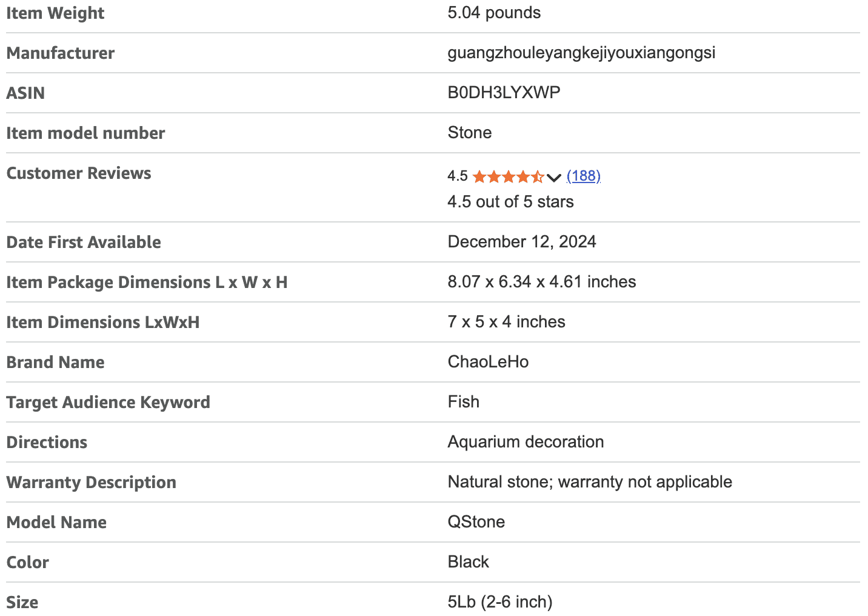Screen dimensions: 868x616
Task: Click the numeric 4.5 rating beside stars
Action: pyautogui.click(x=458, y=176)
